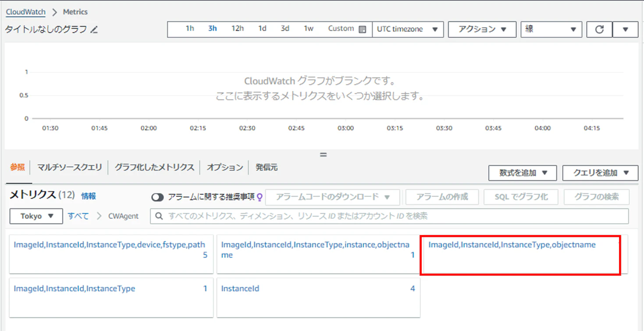Viewport: 644px width, 331px height.
Task: Click the alarm recommendations lightbulb icon
Action: (260, 197)
